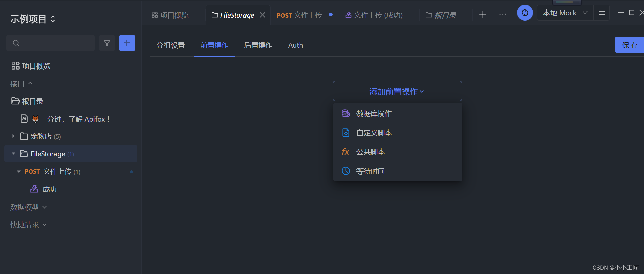The image size is (644, 274).
Task: Click the unsaved dot on POST 文件上传 tab
Action: 331,15
